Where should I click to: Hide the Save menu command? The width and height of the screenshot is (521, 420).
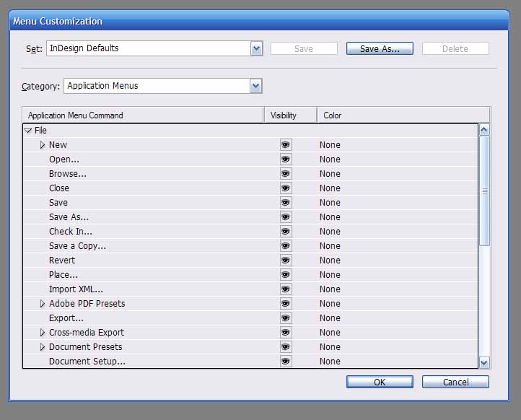click(286, 203)
